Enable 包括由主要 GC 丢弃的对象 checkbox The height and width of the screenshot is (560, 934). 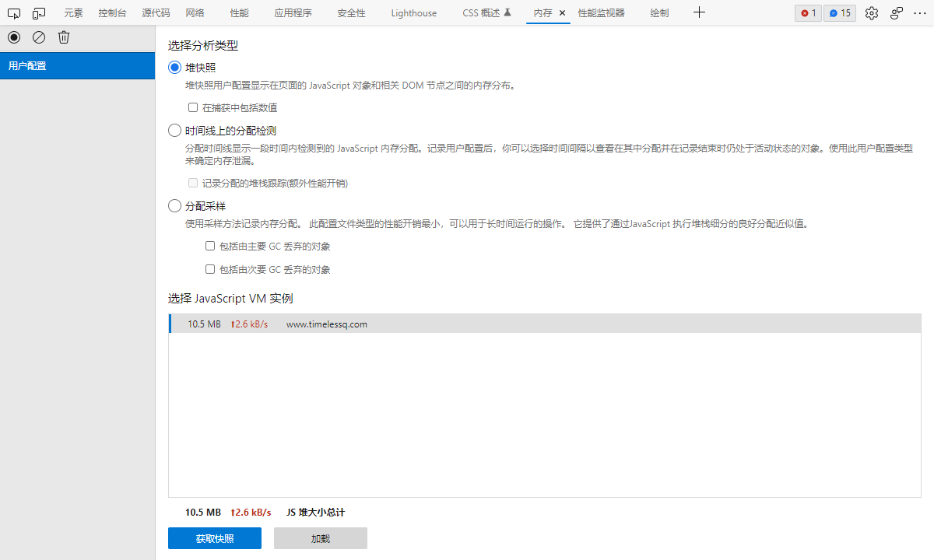point(210,246)
